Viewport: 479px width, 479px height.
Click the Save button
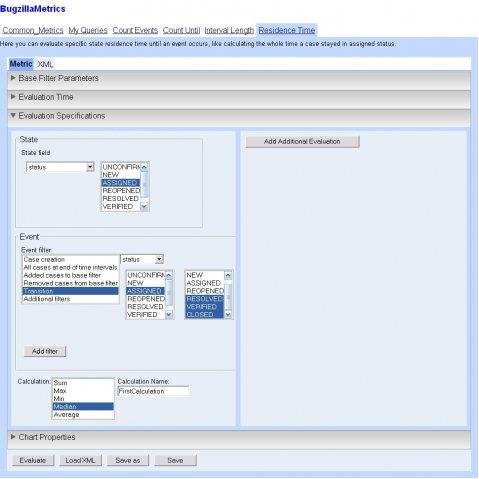[x=175, y=460]
